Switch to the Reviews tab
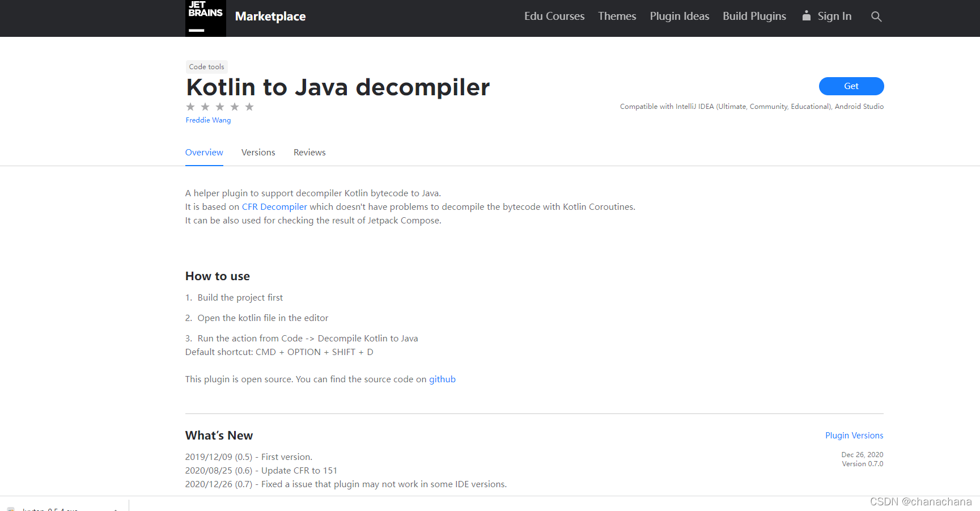 [309, 153]
